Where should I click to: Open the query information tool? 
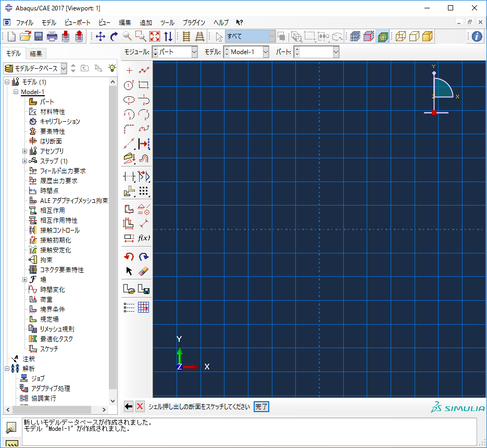477,36
